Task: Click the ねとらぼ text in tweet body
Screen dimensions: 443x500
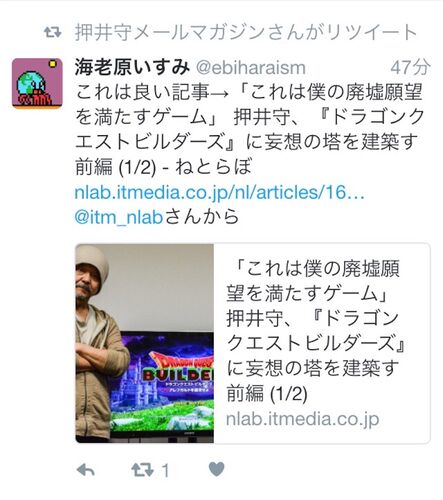Action: coord(213,167)
